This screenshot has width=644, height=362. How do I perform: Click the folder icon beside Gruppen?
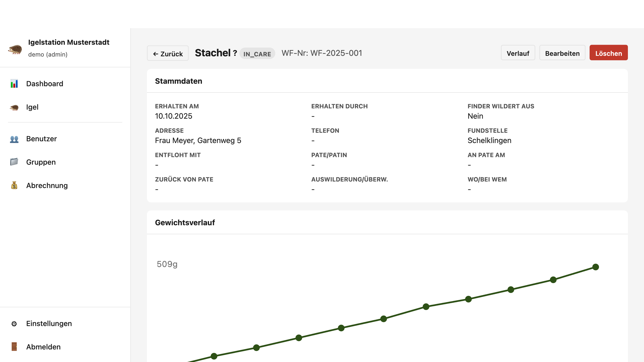click(x=14, y=162)
